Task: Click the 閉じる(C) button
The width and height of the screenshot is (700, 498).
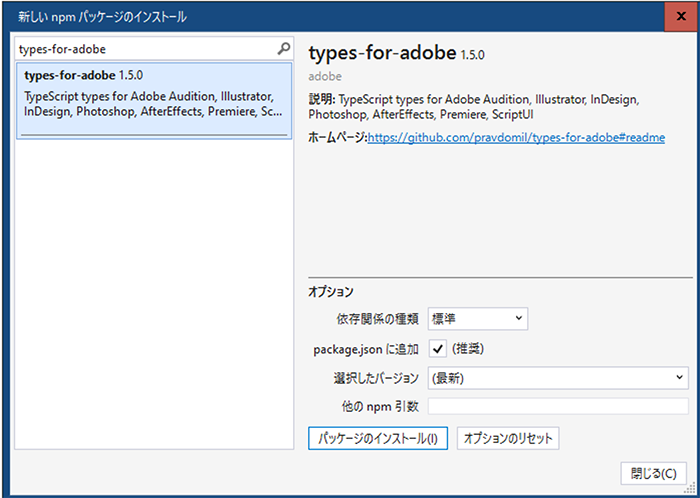Action: click(x=654, y=473)
